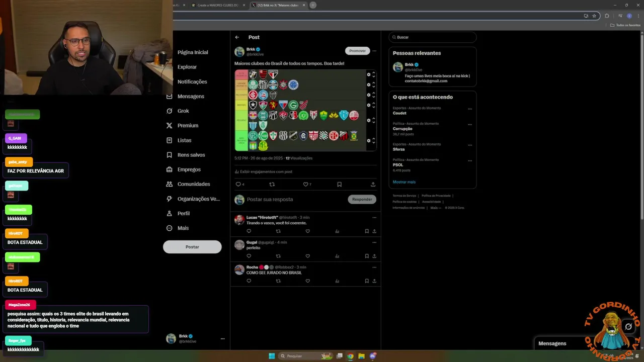Like Gugal's perfeito reply
644x362 pixels.
pos(307,256)
